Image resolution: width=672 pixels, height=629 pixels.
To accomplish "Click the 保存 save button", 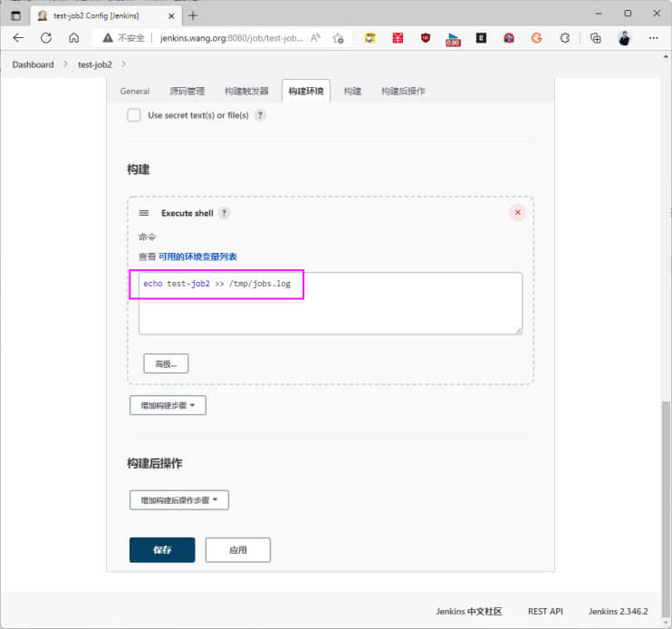I will click(162, 549).
